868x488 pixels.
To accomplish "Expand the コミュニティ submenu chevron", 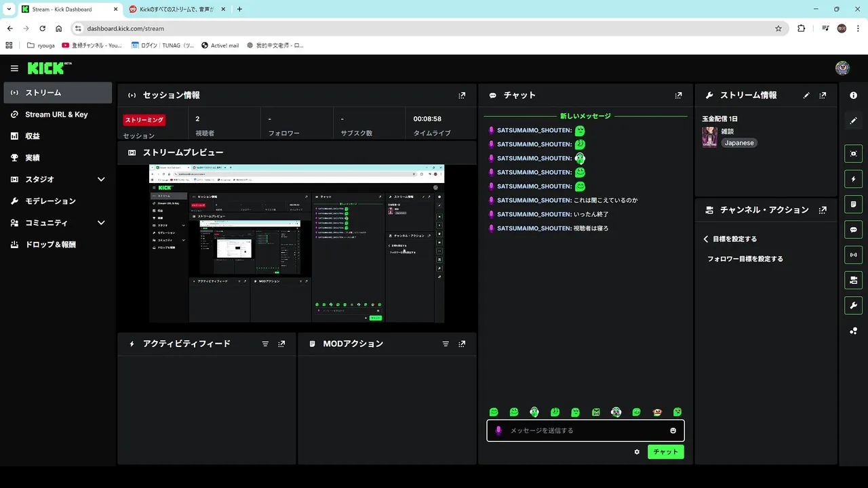I will click(x=101, y=223).
